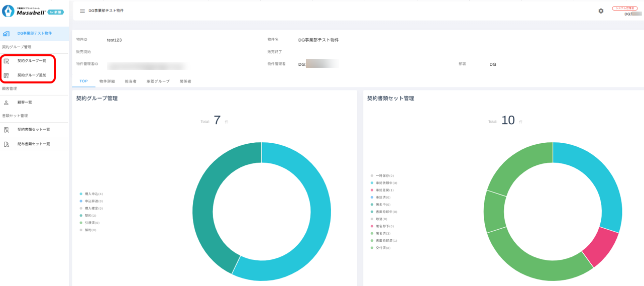
Task: Click the settings gear icon
Action: pos(601,11)
